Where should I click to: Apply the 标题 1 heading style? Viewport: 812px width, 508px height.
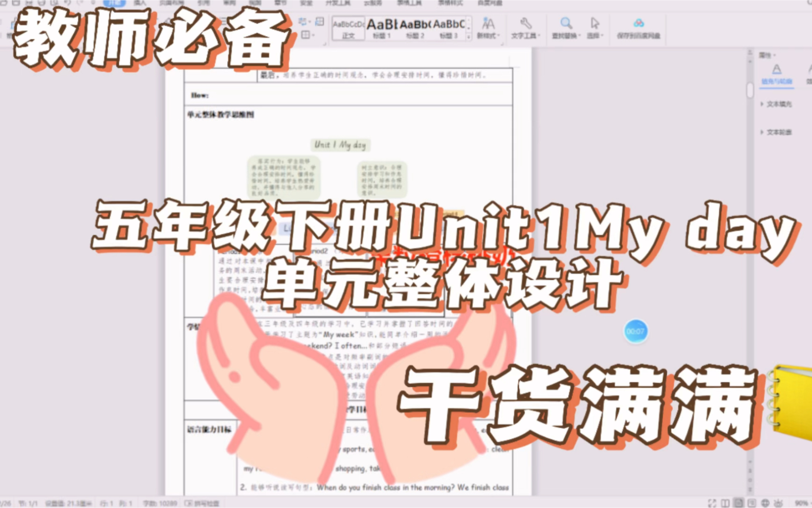[382, 29]
